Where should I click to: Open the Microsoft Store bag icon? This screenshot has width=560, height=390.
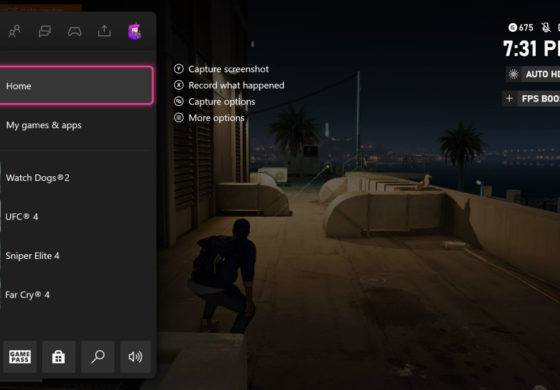coord(59,356)
